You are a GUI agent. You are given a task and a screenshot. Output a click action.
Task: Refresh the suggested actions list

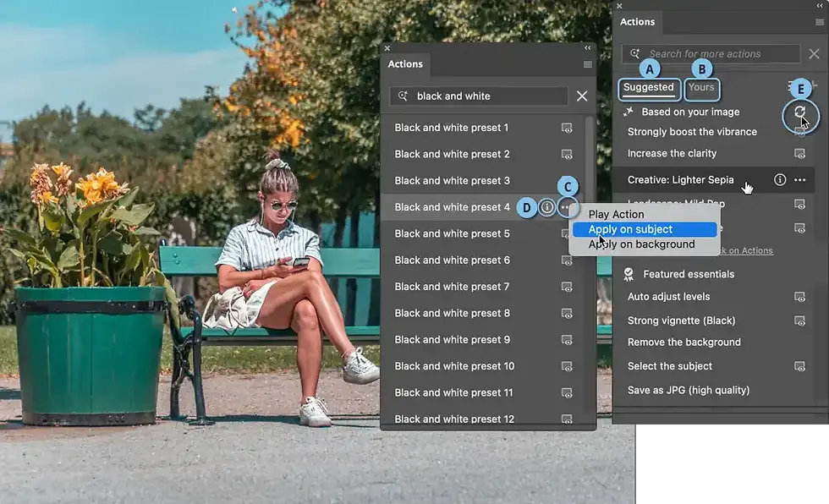pyautogui.click(x=799, y=112)
